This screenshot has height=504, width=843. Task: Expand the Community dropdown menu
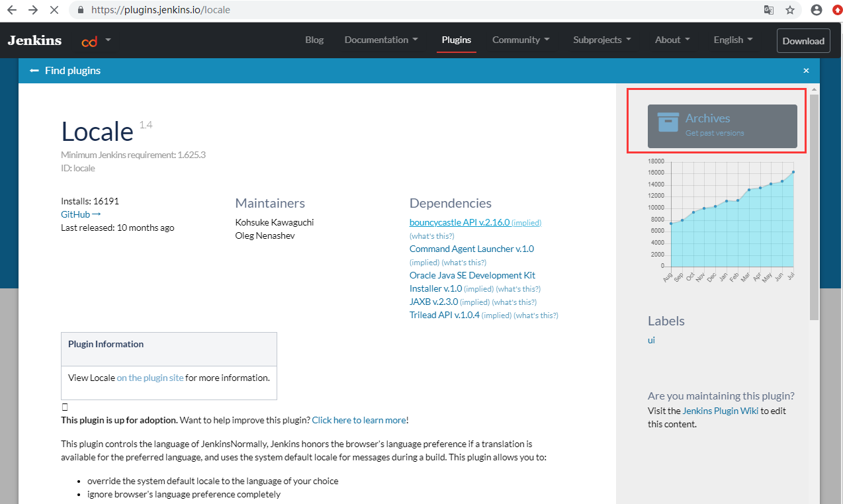click(x=521, y=40)
